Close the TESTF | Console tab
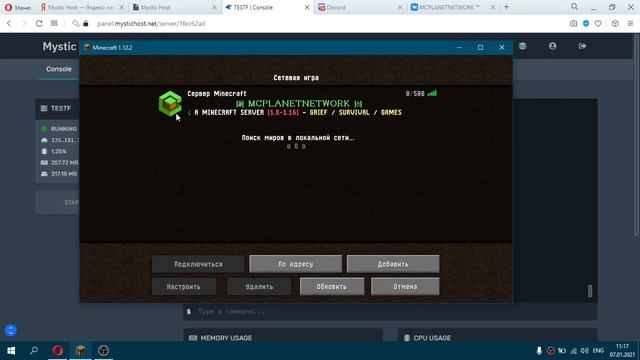The width and height of the screenshot is (640, 360). (307, 7)
